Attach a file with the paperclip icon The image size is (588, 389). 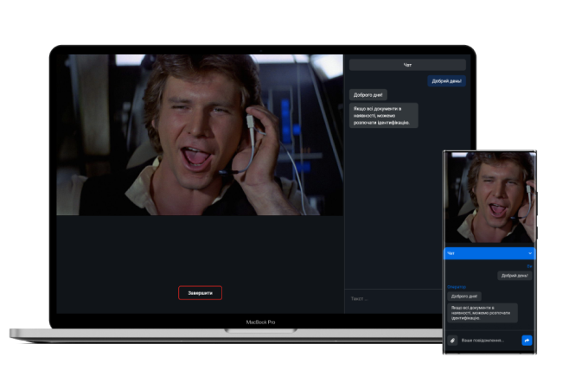click(452, 341)
